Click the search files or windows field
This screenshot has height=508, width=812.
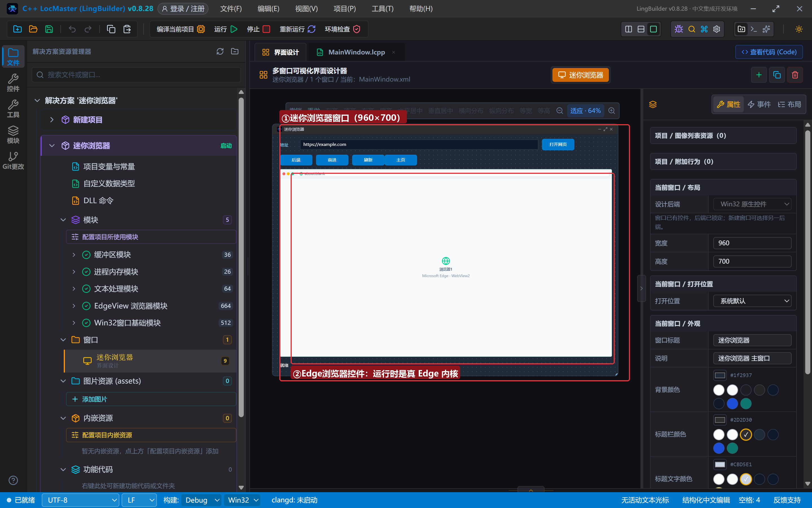[x=136, y=75]
